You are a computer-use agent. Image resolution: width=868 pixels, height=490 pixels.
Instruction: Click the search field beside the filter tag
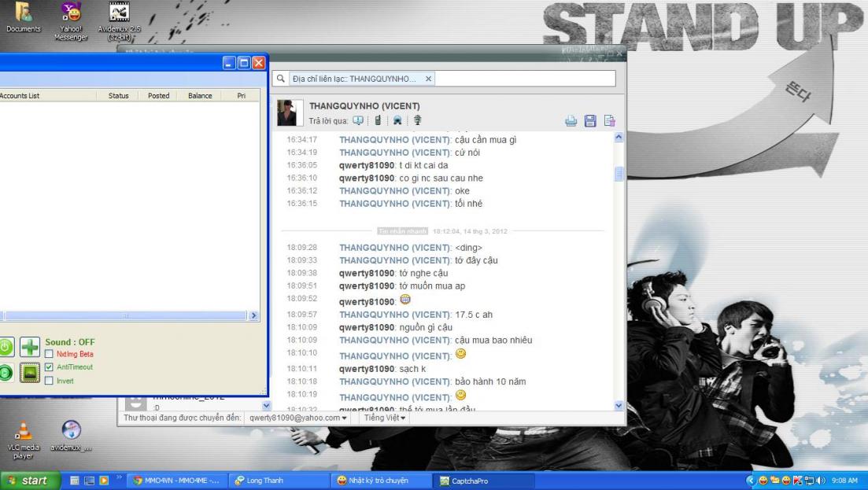pos(525,79)
